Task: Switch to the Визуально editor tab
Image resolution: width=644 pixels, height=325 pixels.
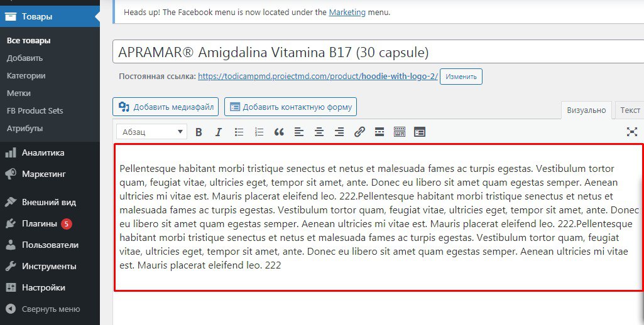Action: pos(586,110)
